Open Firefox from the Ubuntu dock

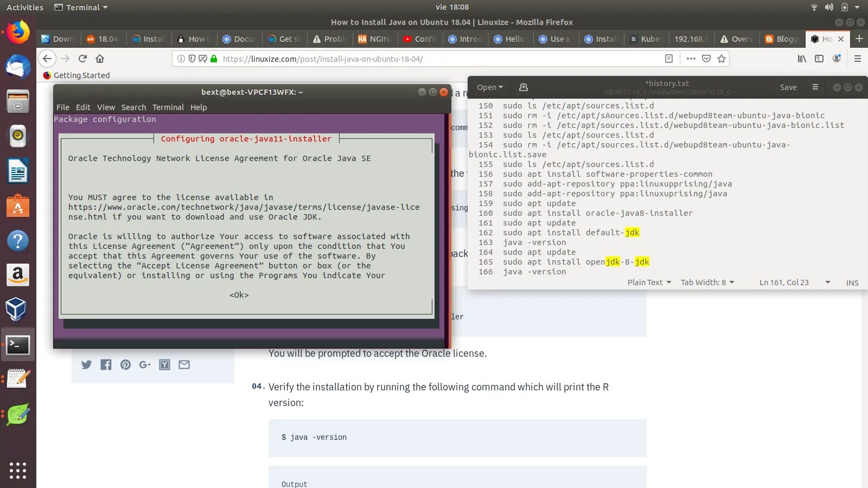(18, 33)
